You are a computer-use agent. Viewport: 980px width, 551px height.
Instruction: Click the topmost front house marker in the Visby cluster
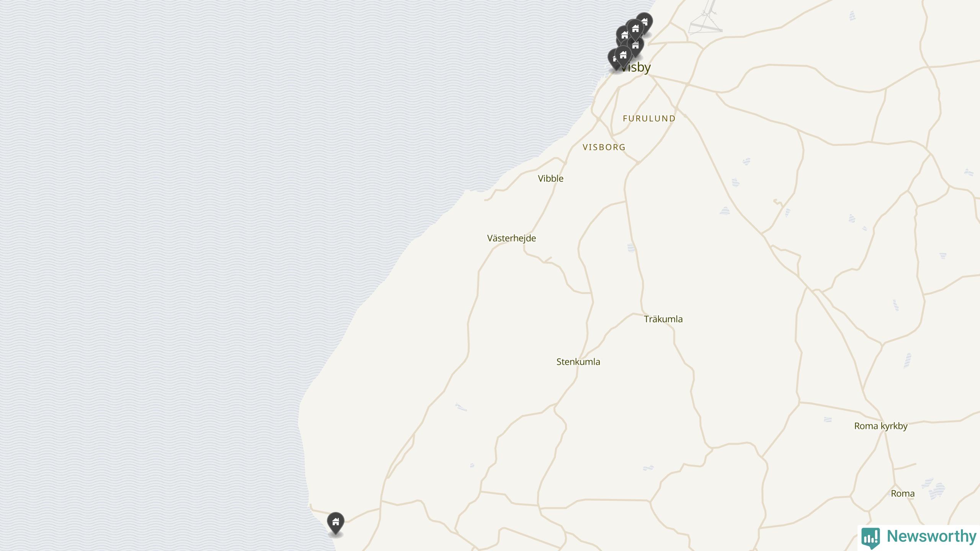(635, 30)
